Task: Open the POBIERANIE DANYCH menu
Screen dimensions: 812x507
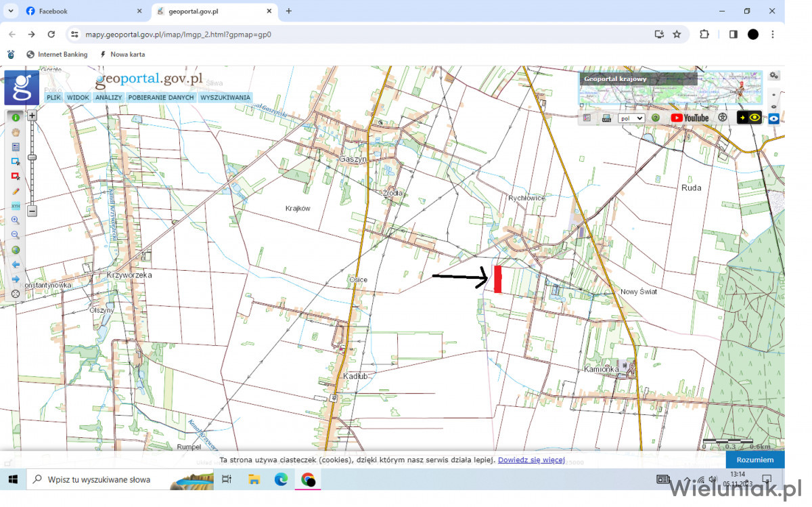Action: pyautogui.click(x=161, y=97)
